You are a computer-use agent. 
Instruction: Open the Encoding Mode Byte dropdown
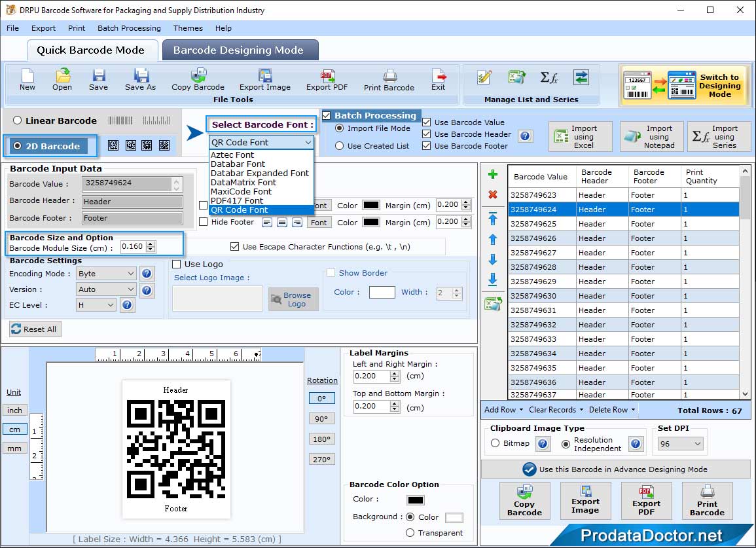(x=106, y=274)
